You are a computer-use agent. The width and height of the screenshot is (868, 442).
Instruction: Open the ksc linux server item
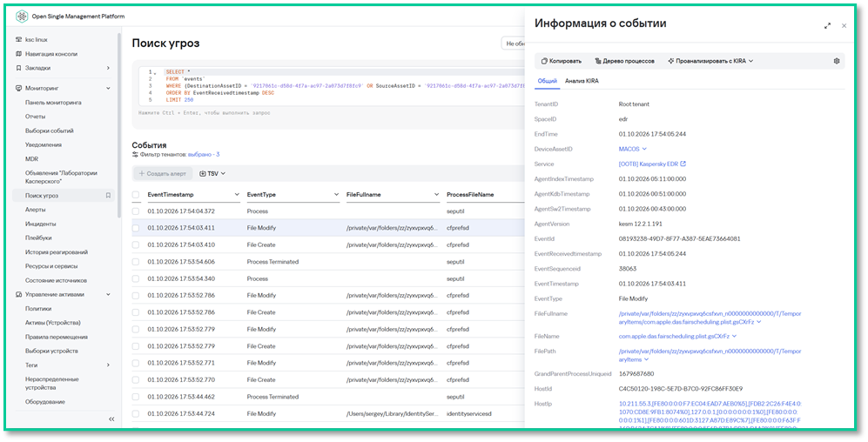click(36, 40)
